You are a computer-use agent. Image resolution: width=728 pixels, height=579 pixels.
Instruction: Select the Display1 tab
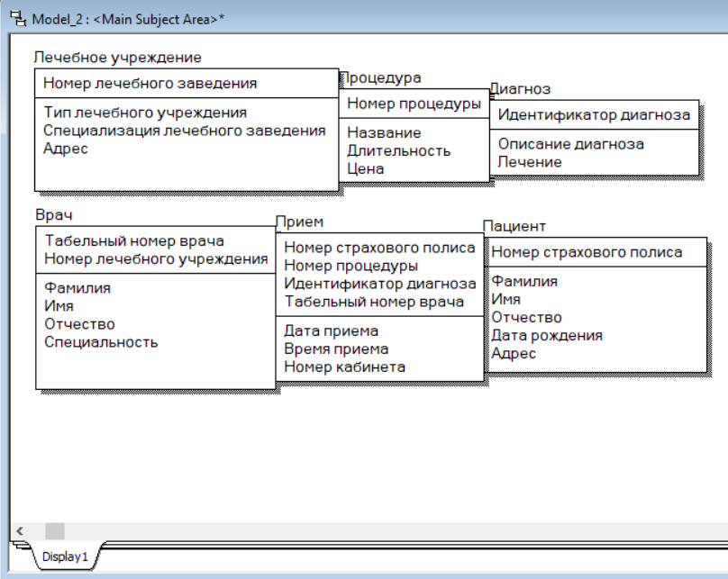click(x=65, y=556)
